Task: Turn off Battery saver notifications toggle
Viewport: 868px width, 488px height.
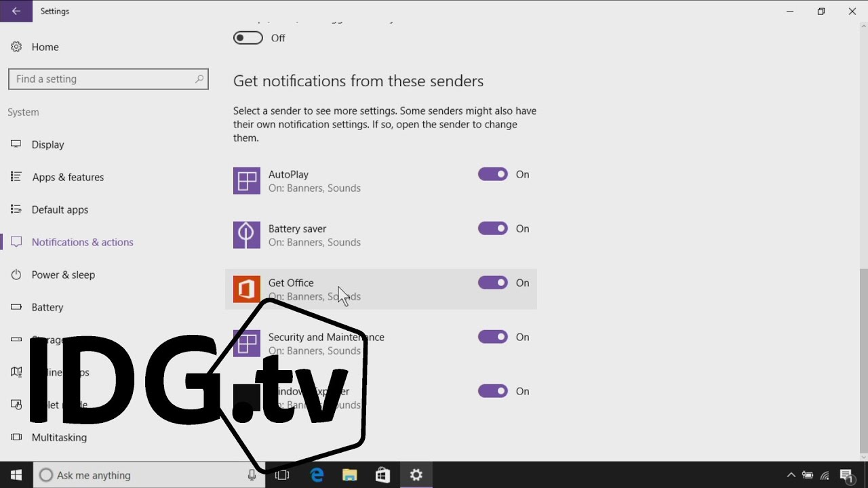Action: tap(493, 228)
